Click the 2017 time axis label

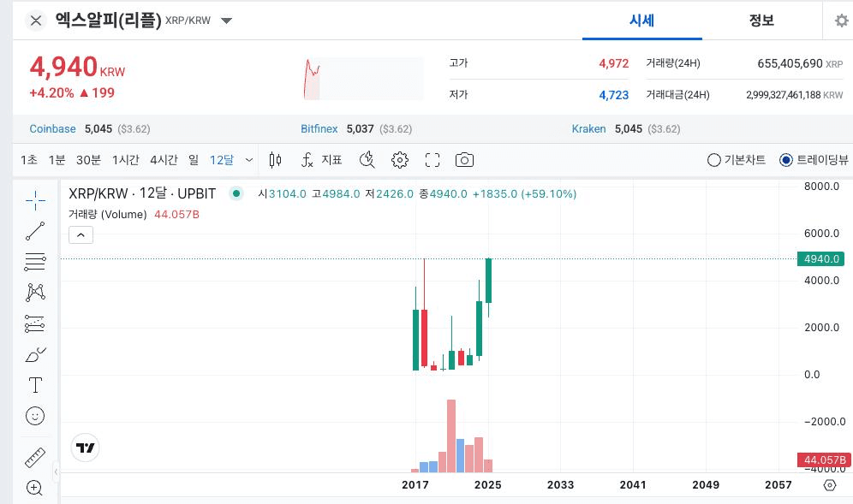(415, 485)
